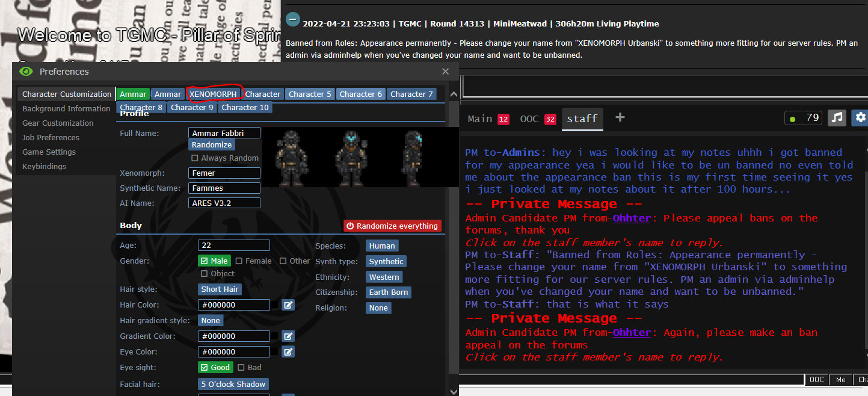
Task: Switch to the OOC chat tab
Action: coord(538,119)
